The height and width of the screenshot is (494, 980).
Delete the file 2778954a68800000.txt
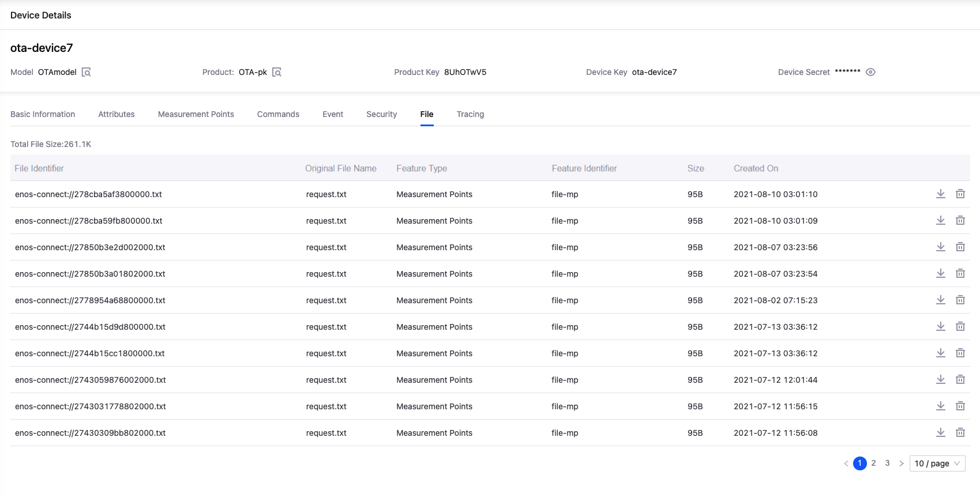pyautogui.click(x=960, y=300)
